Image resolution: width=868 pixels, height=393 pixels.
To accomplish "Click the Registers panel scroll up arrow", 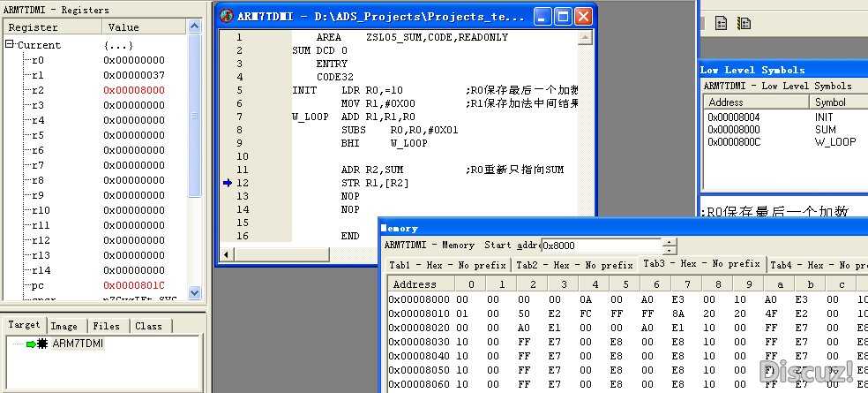I will tap(194, 26).
